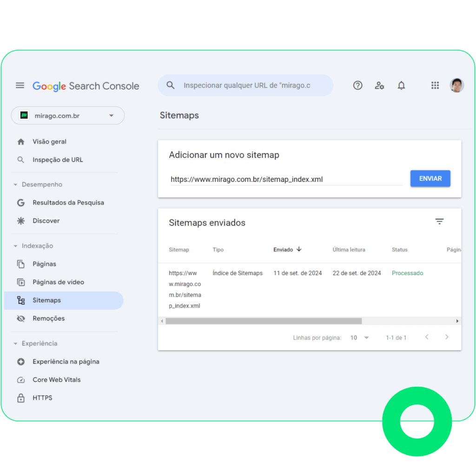Click the HTTPS padlock icon

pyautogui.click(x=20, y=398)
